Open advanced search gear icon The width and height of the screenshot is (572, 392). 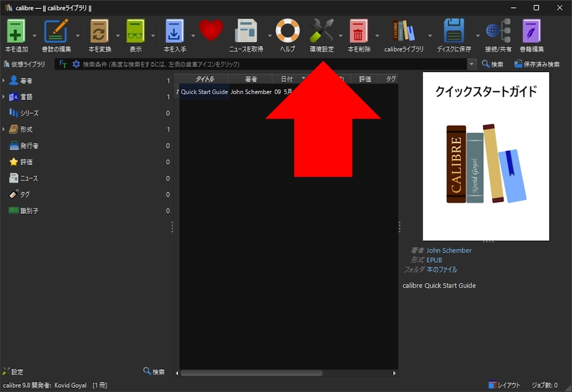(x=76, y=64)
